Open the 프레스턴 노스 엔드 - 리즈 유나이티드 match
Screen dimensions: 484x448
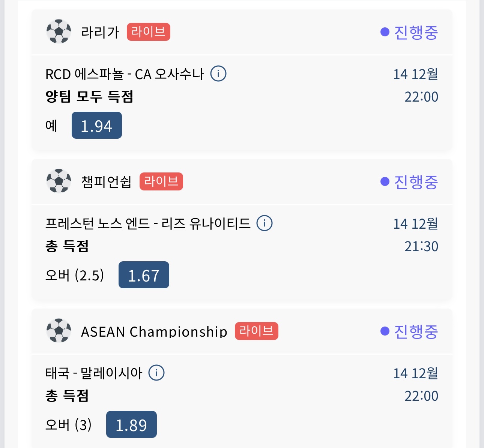pos(148,223)
